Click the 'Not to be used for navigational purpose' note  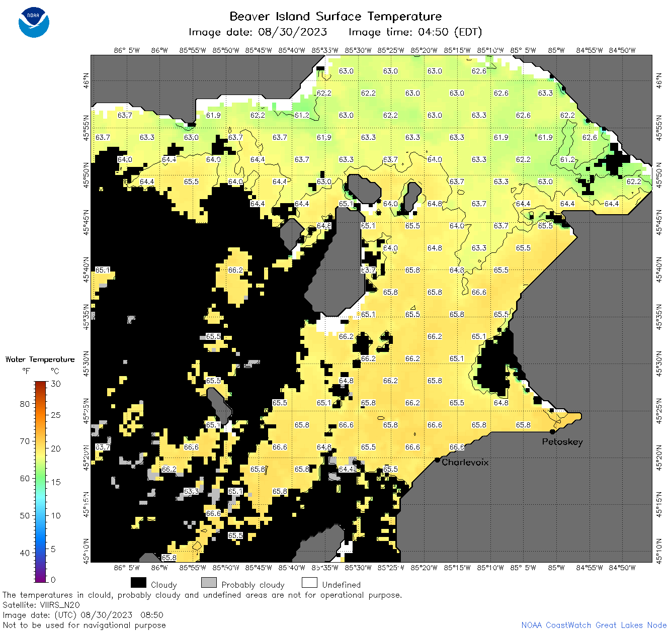coord(84,625)
